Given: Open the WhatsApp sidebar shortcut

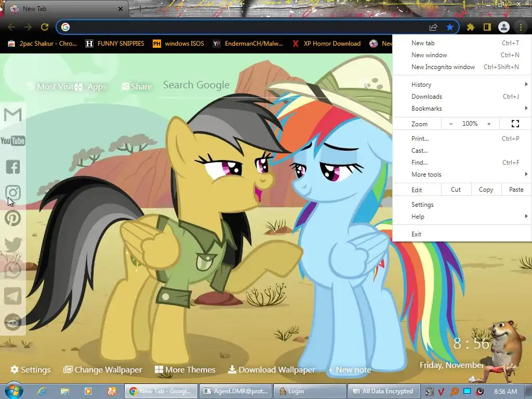Looking at the screenshot, I should 13,270.
